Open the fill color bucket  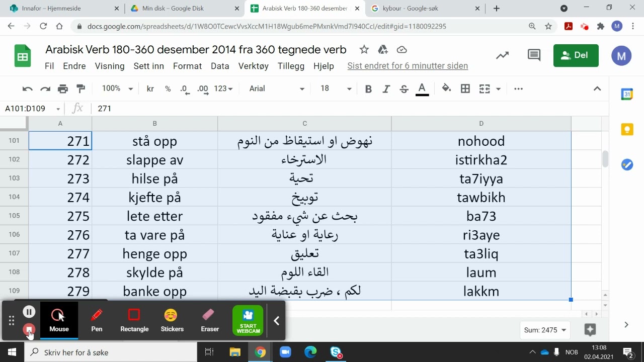coord(446,88)
